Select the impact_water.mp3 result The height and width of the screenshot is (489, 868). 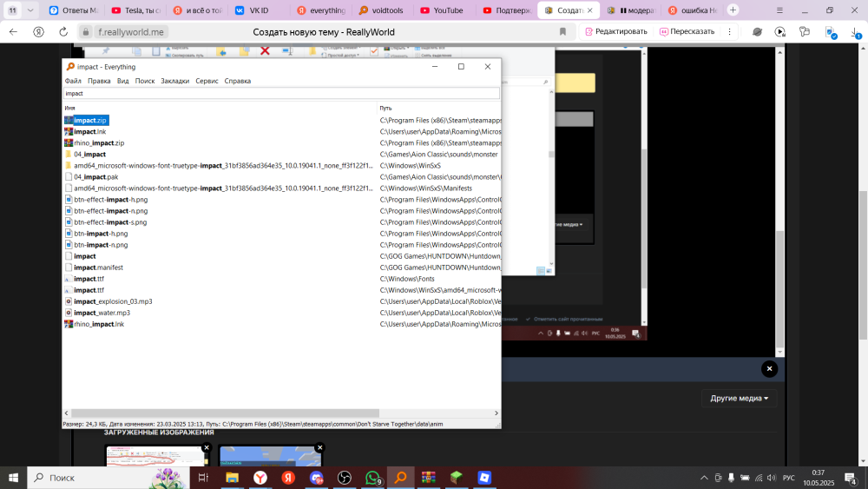point(102,313)
